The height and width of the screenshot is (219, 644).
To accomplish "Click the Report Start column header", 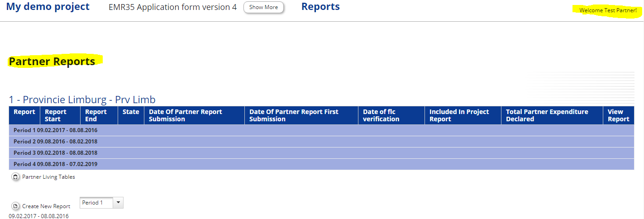I will tap(56, 115).
